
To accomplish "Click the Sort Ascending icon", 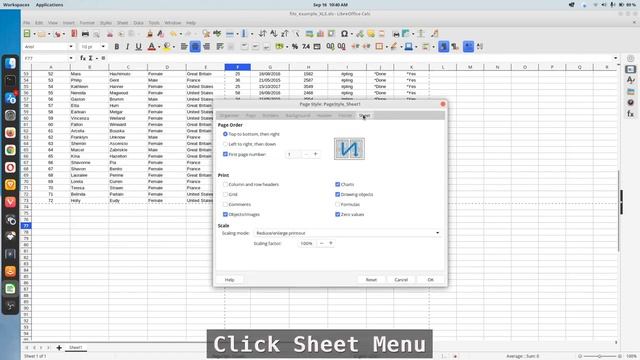I will [x=273, y=33].
